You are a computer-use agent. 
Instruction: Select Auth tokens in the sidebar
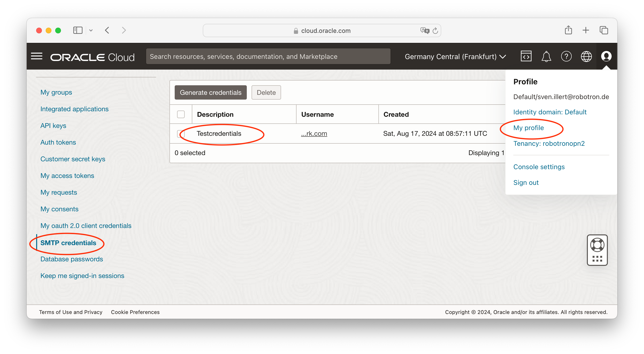point(58,142)
